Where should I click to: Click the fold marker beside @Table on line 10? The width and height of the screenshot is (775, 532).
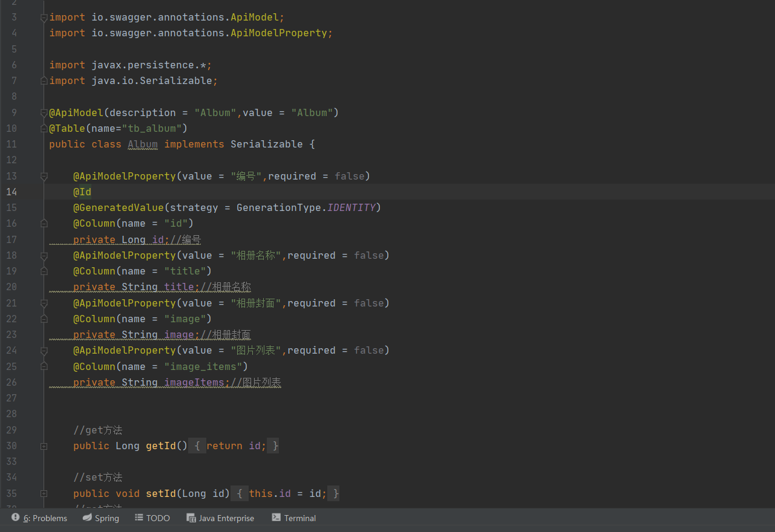(x=44, y=128)
